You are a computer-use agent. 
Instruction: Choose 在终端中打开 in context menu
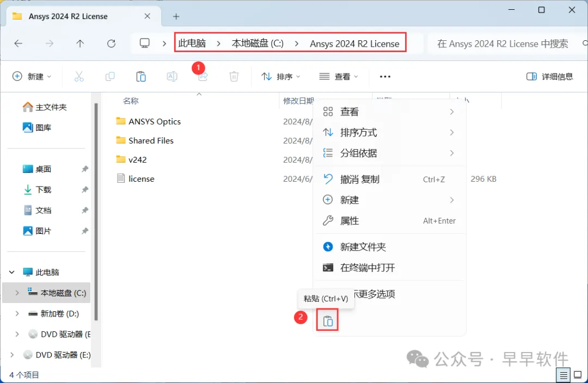(389, 268)
